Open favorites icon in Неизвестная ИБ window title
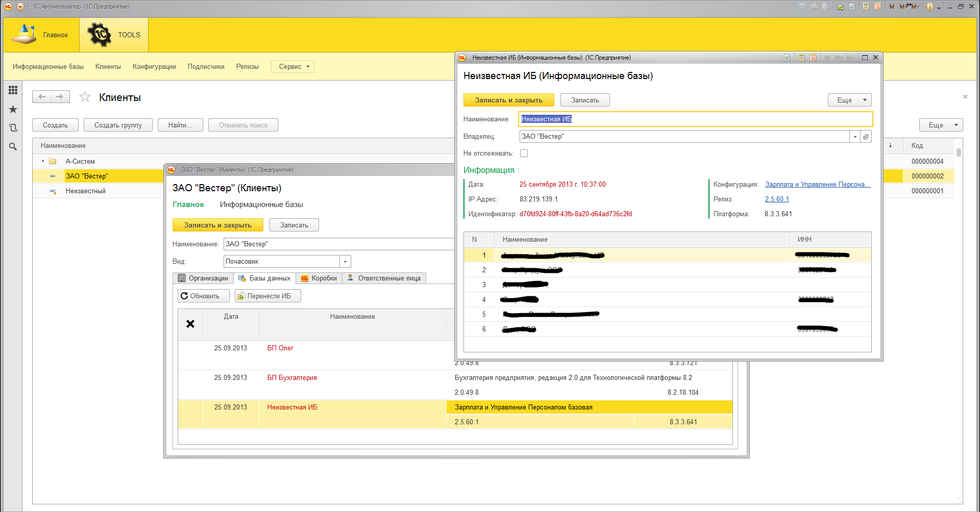This screenshot has width=980, height=512. [787, 58]
